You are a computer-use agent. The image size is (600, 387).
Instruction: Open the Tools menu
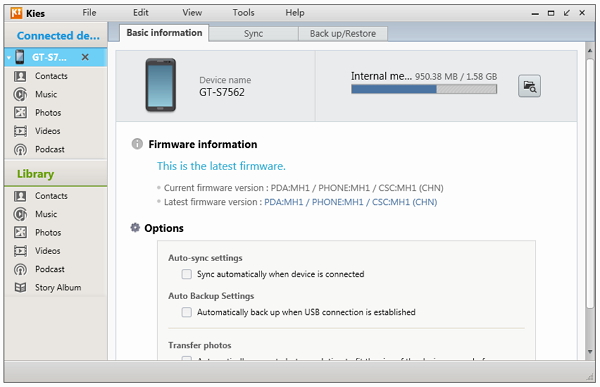click(x=243, y=13)
